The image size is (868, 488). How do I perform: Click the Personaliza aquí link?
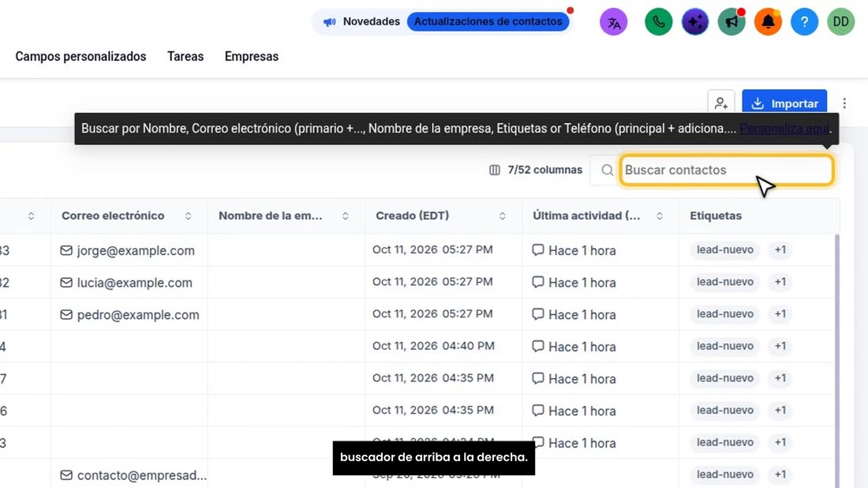coord(784,129)
